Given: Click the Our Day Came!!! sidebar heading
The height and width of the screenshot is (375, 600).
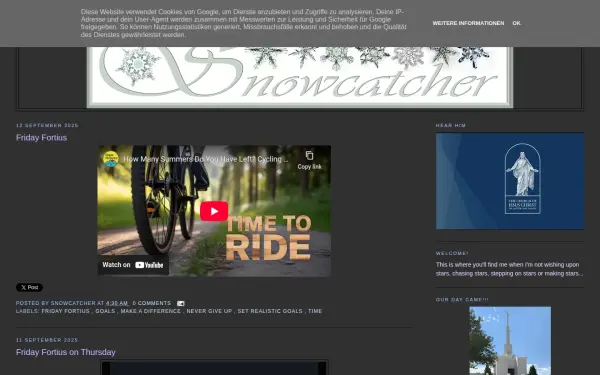Looking at the screenshot, I should pos(462,300).
